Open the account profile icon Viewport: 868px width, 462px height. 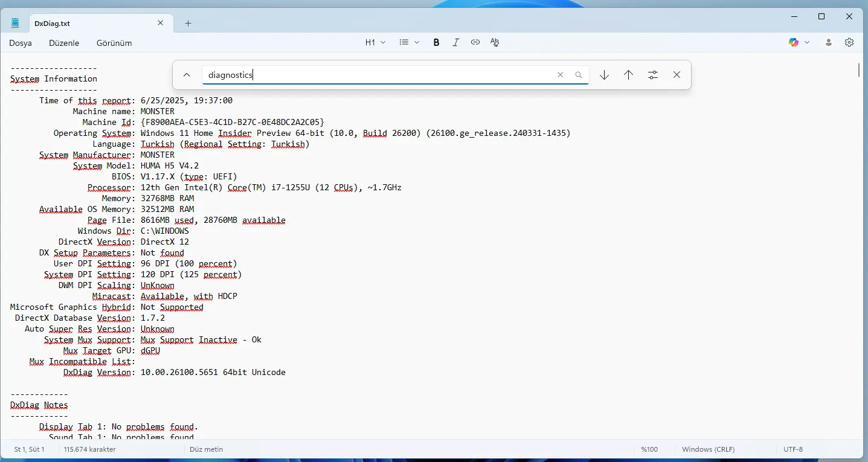pos(829,42)
